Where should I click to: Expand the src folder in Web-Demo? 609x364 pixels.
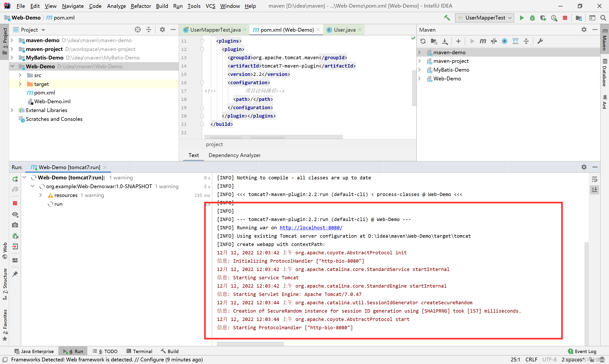coord(20,75)
